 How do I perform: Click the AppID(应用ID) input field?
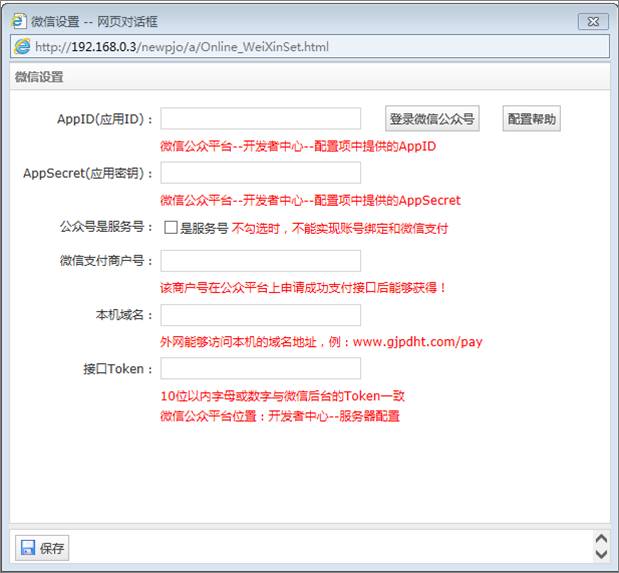(261, 118)
